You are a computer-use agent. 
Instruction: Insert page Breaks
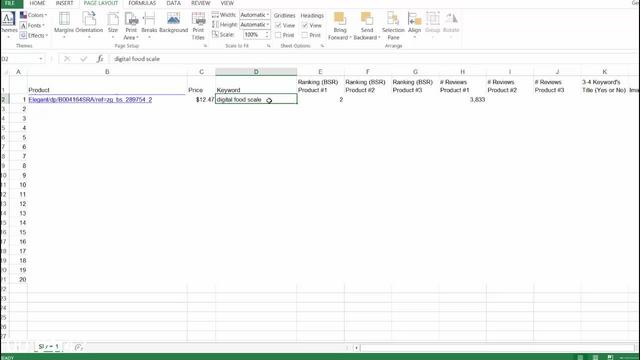pyautogui.click(x=149, y=24)
